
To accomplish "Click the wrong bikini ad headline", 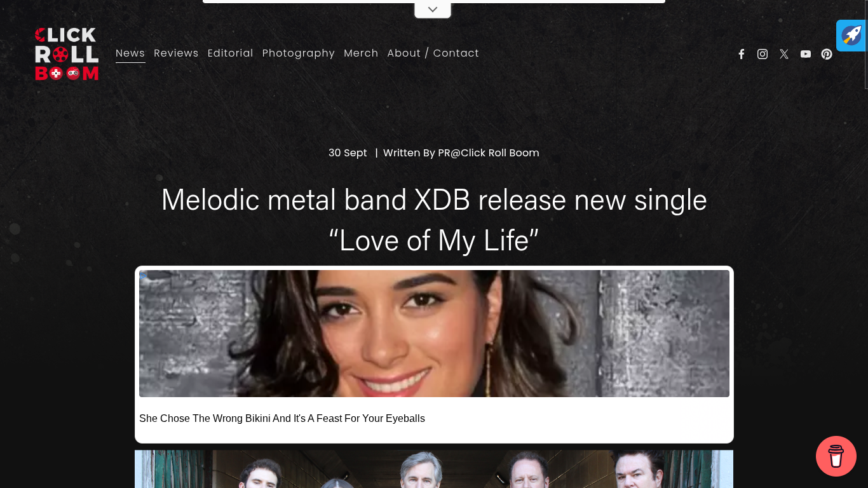I will tap(282, 418).
